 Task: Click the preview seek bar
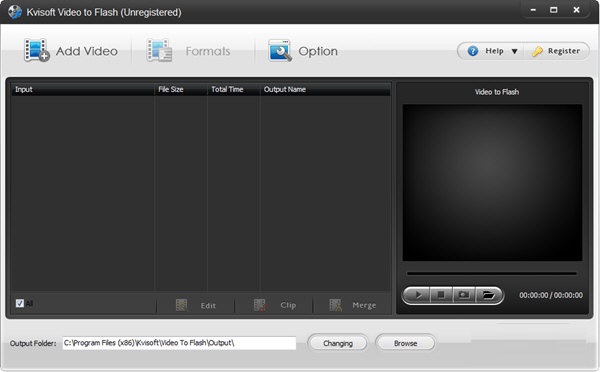click(x=492, y=274)
